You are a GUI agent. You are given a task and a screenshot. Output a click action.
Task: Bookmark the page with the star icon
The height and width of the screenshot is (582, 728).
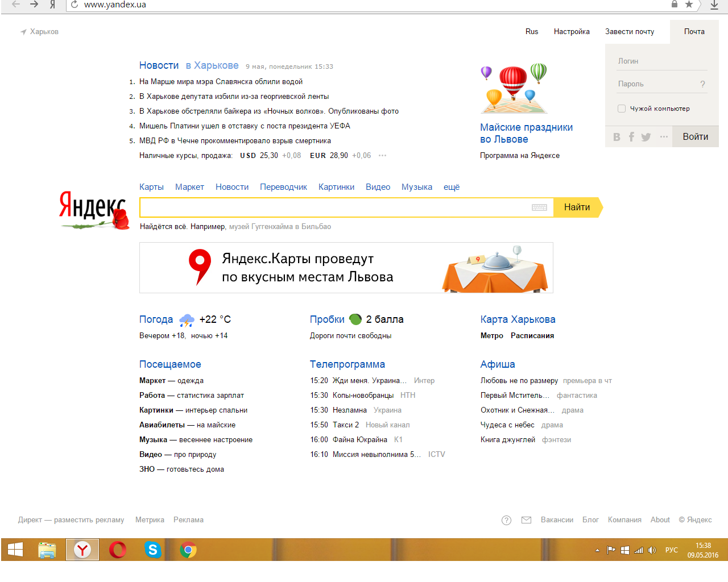pos(689,5)
